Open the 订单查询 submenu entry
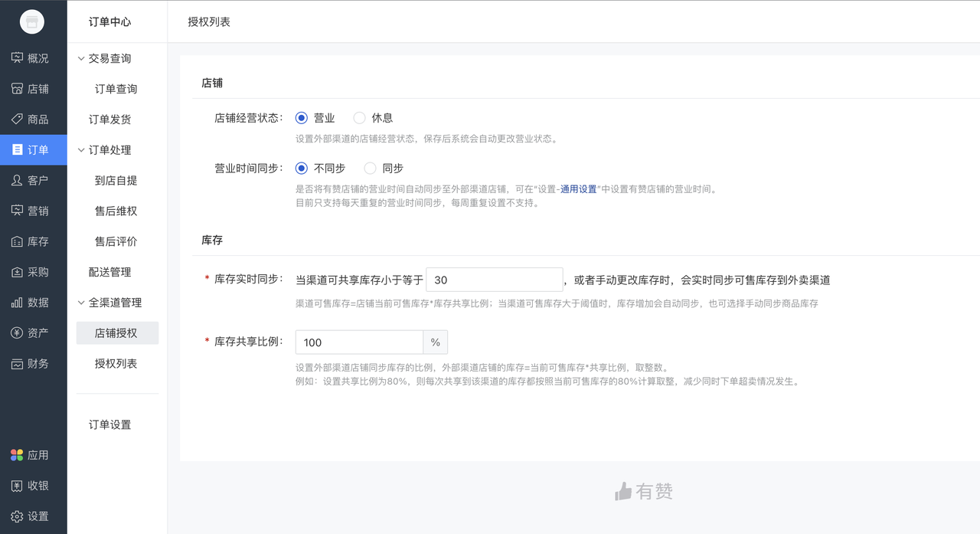Image resolution: width=980 pixels, height=534 pixels. [x=116, y=89]
